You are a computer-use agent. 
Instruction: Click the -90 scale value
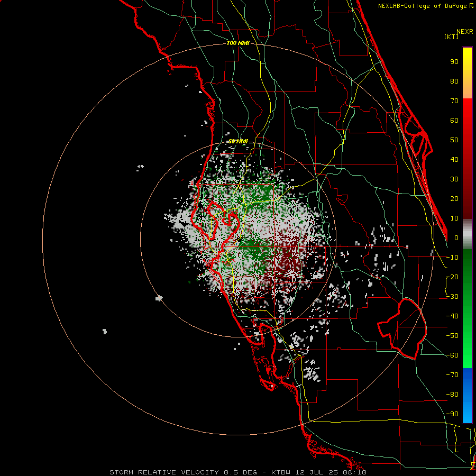[x=452, y=414]
